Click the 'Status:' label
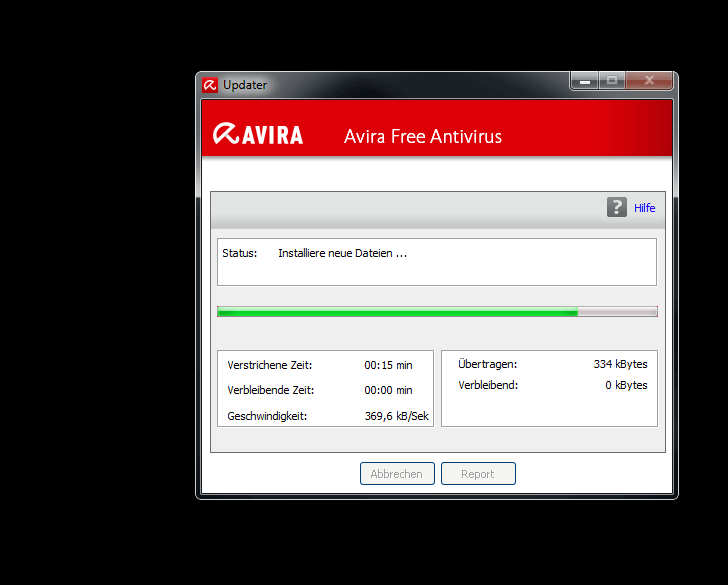 click(240, 254)
